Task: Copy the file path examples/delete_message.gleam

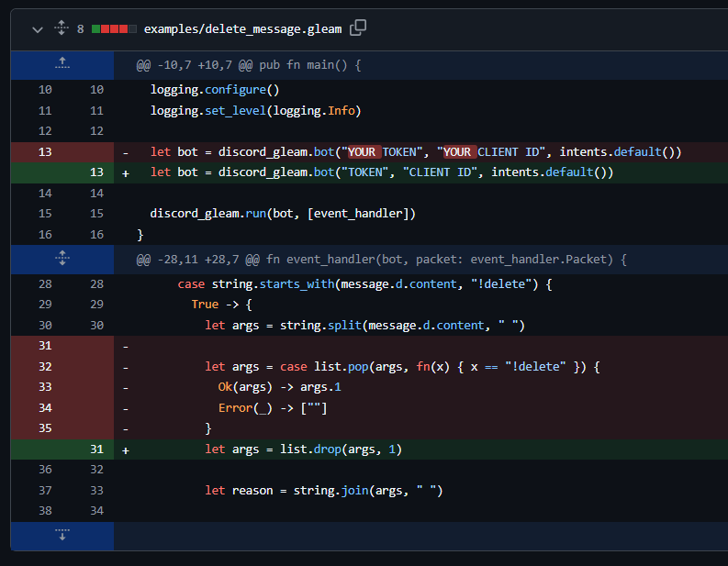Action: pos(357,28)
